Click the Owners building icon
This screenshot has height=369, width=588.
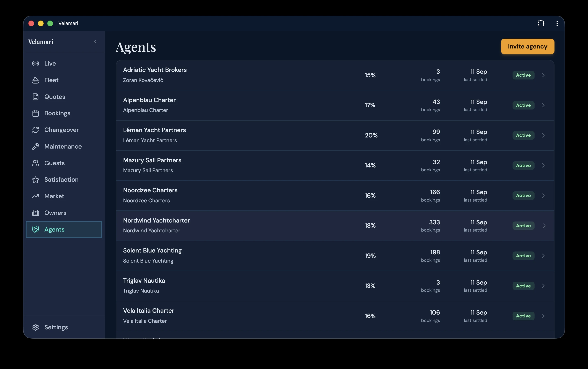tap(36, 213)
